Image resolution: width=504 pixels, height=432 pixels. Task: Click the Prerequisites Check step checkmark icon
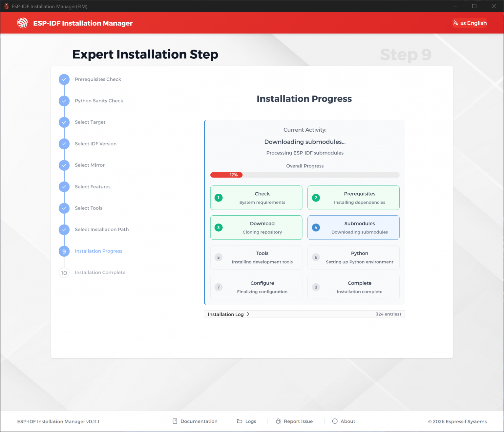(64, 79)
